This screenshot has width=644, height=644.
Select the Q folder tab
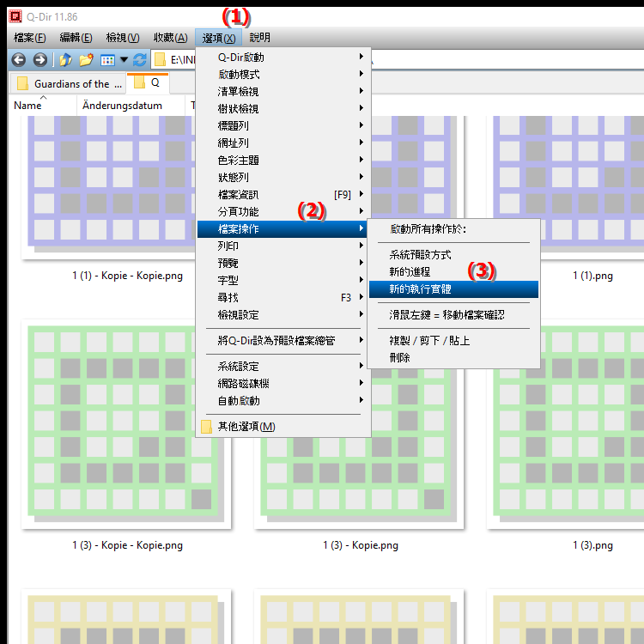pos(149,83)
